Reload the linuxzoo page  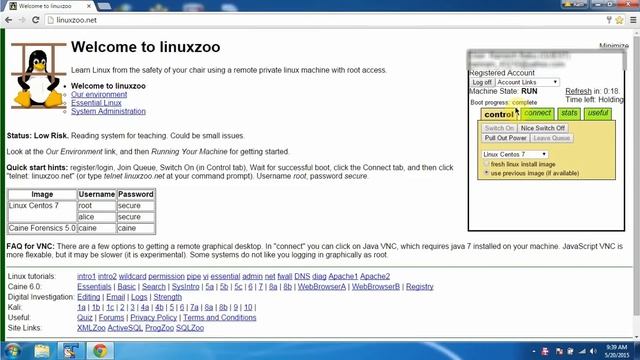[x=35, y=20]
